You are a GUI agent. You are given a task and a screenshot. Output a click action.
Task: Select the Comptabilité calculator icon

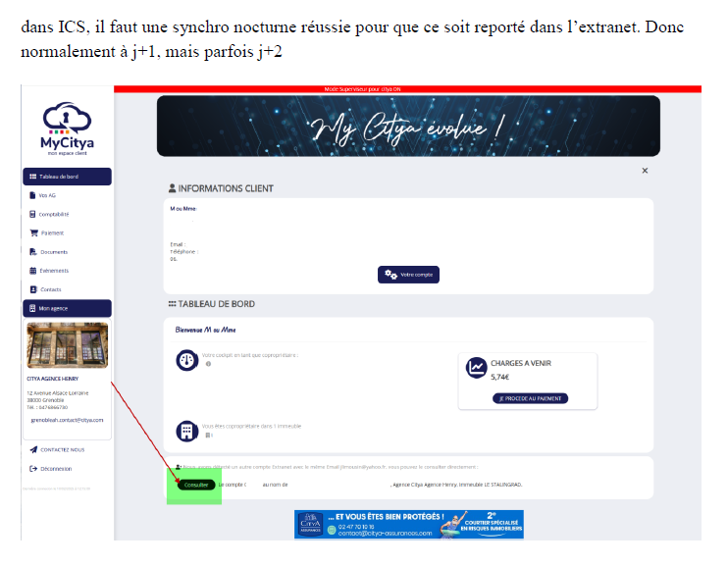pos(32,214)
